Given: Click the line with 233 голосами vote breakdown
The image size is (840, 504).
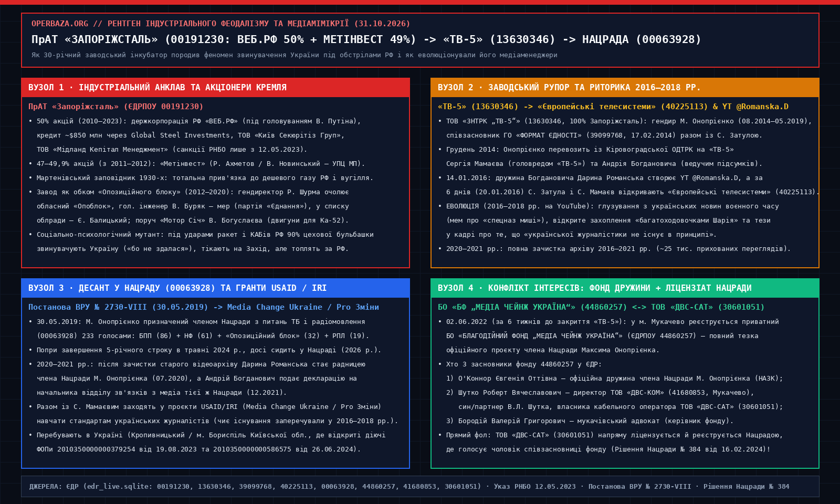Looking at the screenshot, I should tap(203, 336).
